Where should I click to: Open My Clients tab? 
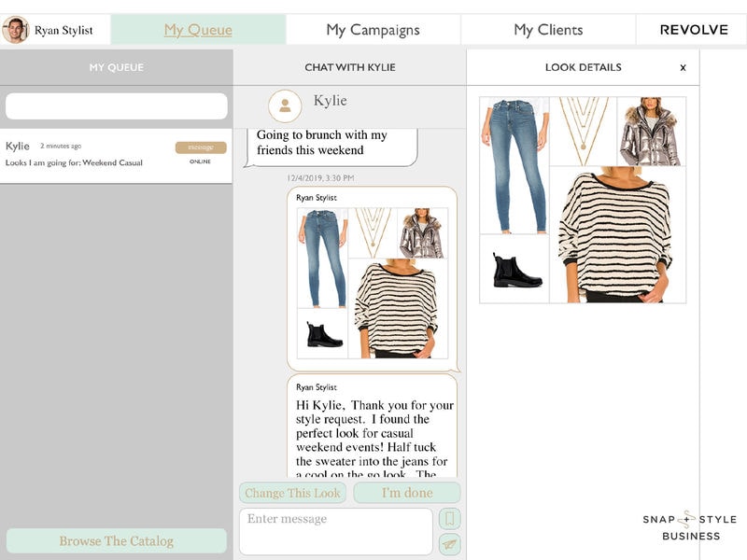(x=548, y=30)
